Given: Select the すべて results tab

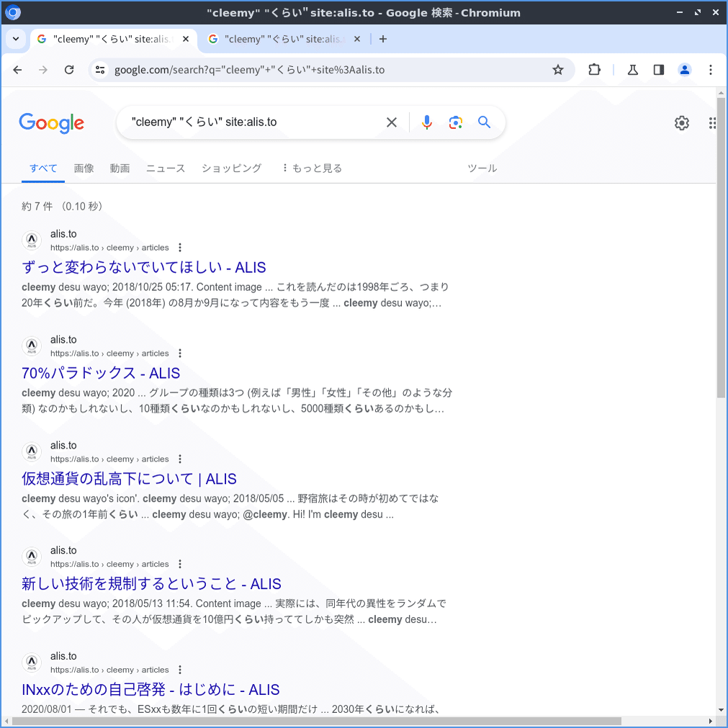Looking at the screenshot, I should (x=43, y=168).
